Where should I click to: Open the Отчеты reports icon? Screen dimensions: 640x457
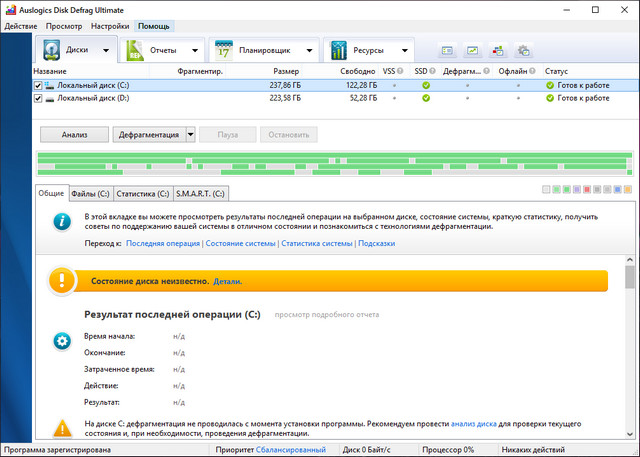135,50
